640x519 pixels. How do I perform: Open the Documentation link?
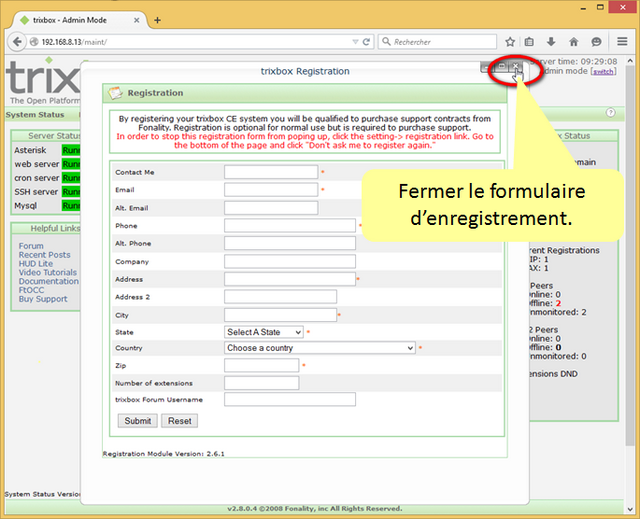coord(49,282)
